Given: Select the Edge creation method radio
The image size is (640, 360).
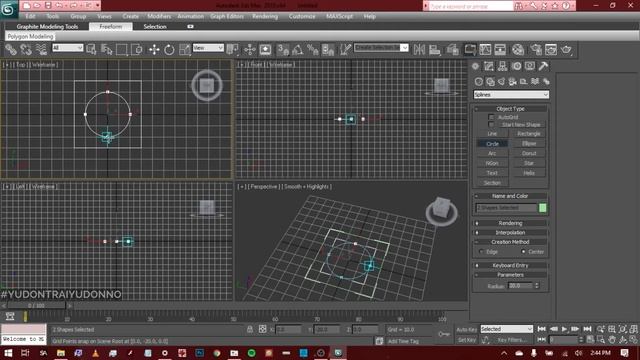Looking at the screenshot, I should tap(481, 252).
